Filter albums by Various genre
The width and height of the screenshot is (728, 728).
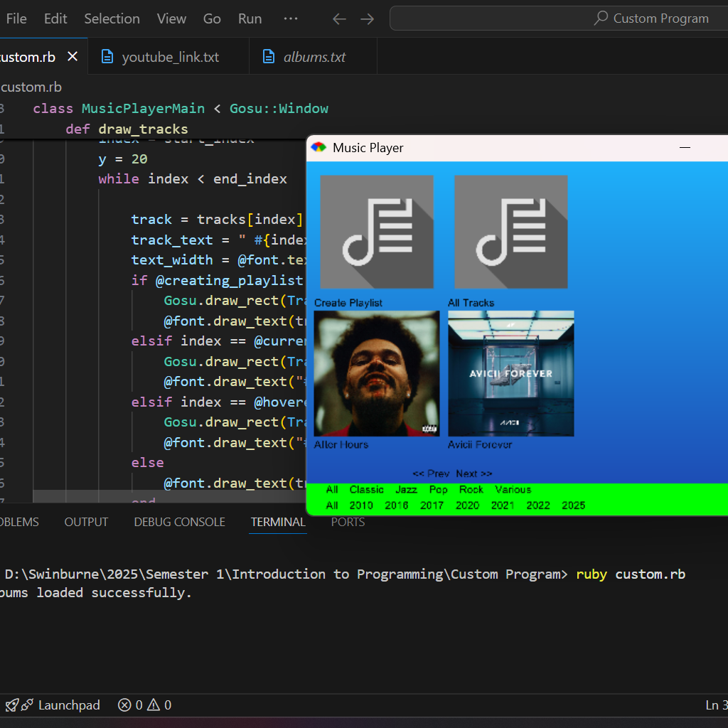tap(513, 489)
